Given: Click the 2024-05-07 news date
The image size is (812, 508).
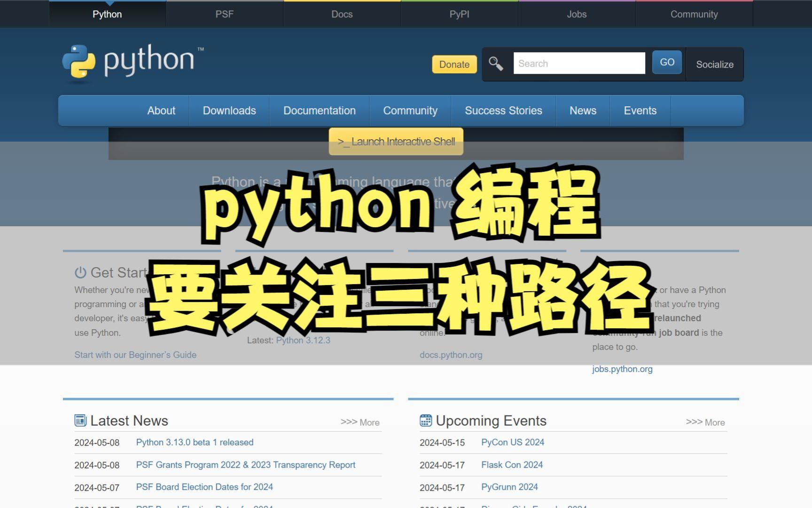Looking at the screenshot, I should [x=97, y=488].
